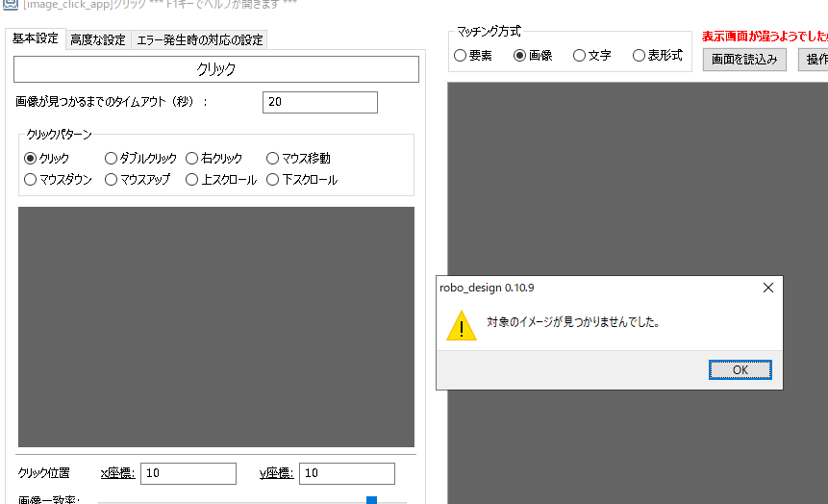Select the ダブルクリック radio button
The height and width of the screenshot is (504, 828).
click(x=112, y=159)
